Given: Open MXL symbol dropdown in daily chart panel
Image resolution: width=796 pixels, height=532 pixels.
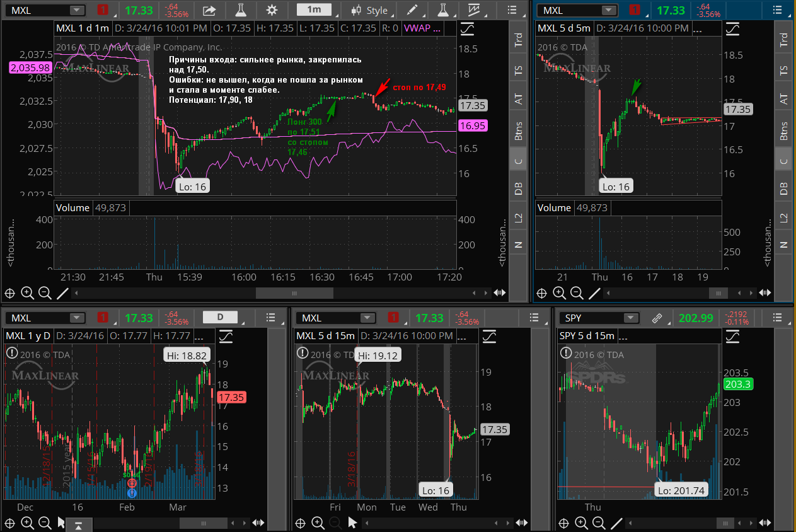Looking at the screenshot, I should pos(77,318).
